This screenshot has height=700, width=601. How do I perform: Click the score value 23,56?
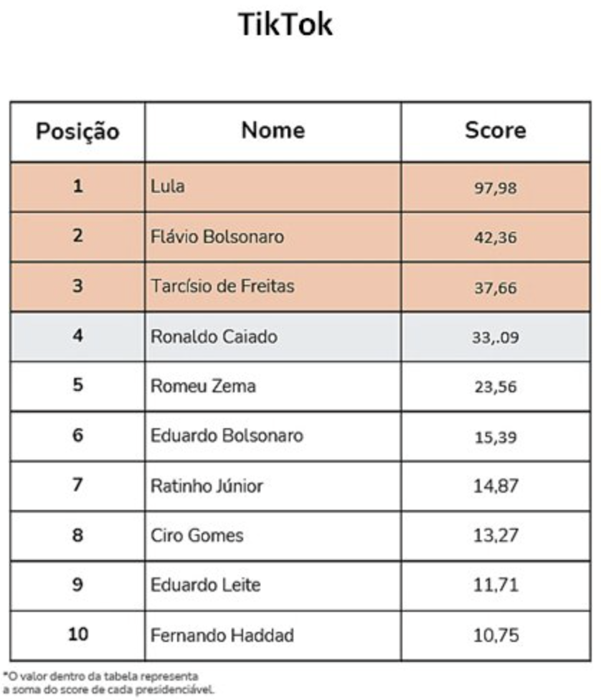click(495, 387)
